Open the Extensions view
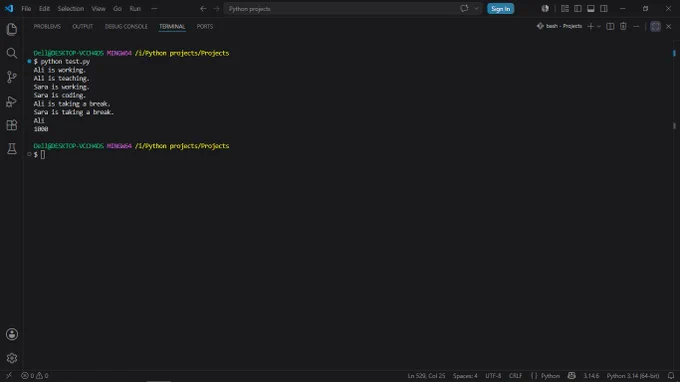Viewport: 680px width, 382px height. [12, 125]
